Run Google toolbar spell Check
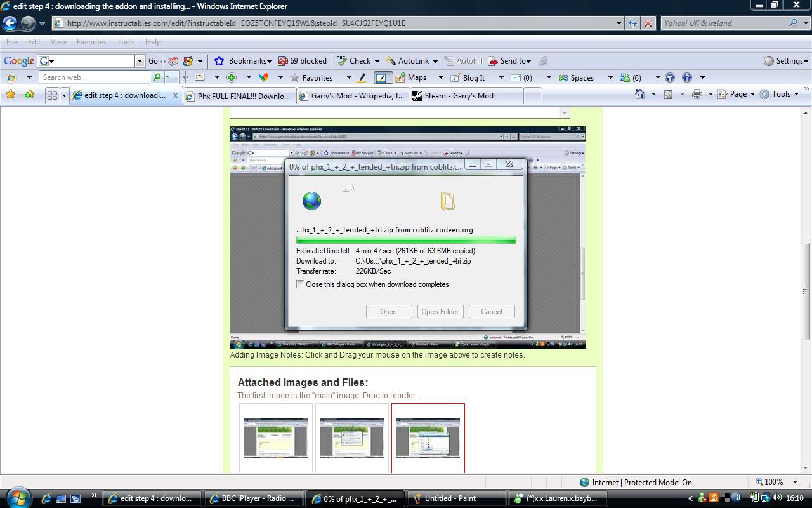 [x=354, y=61]
